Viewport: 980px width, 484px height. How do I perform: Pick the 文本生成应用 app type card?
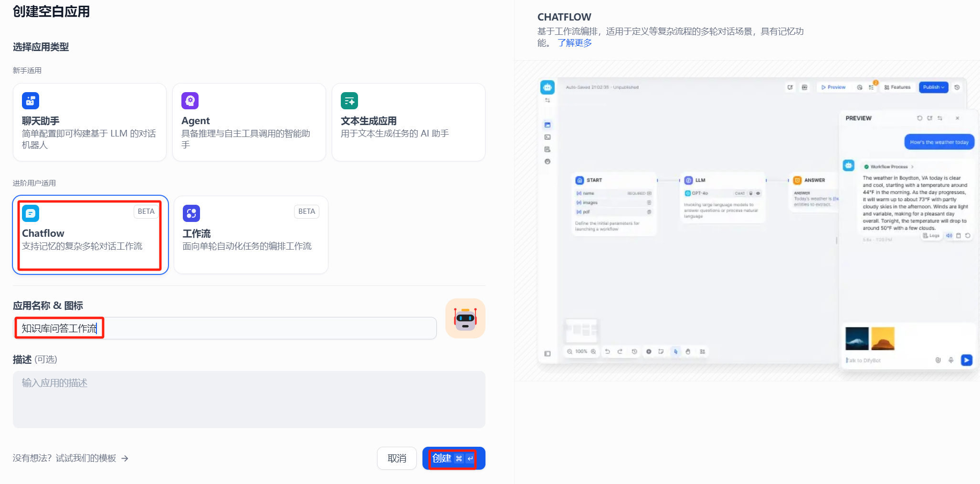[x=409, y=122]
